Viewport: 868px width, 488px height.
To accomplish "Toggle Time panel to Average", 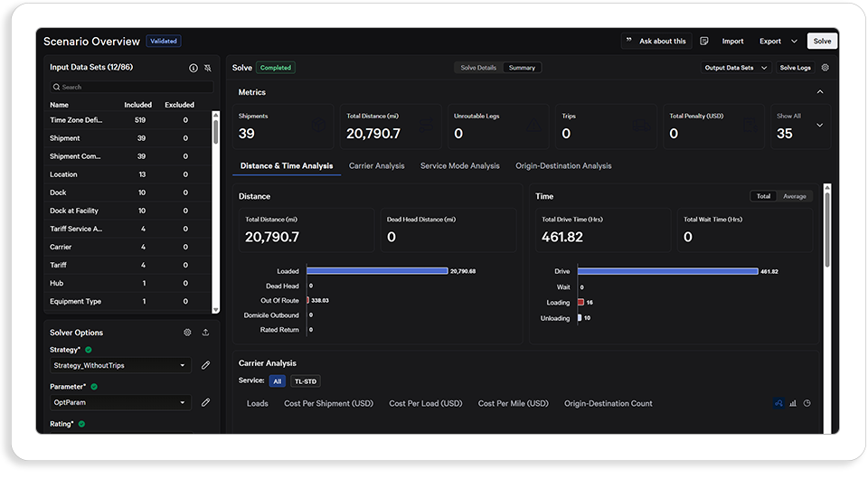I will (x=795, y=196).
